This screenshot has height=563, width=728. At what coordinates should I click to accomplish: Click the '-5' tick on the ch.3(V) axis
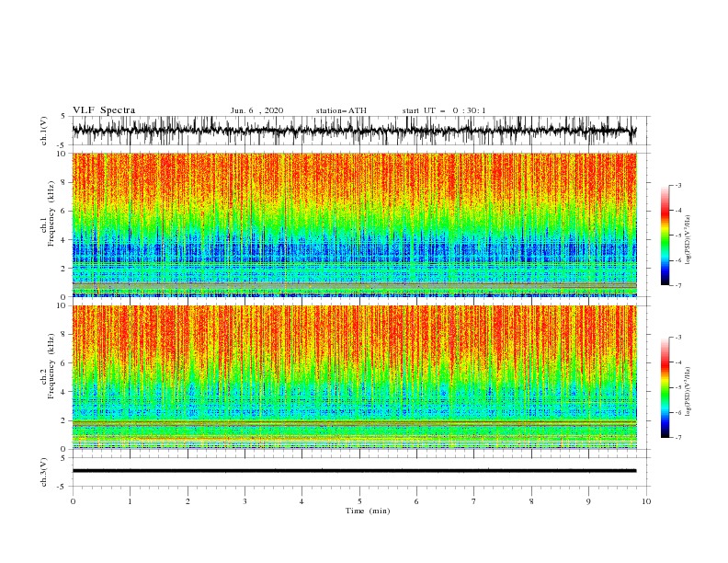[x=63, y=487]
